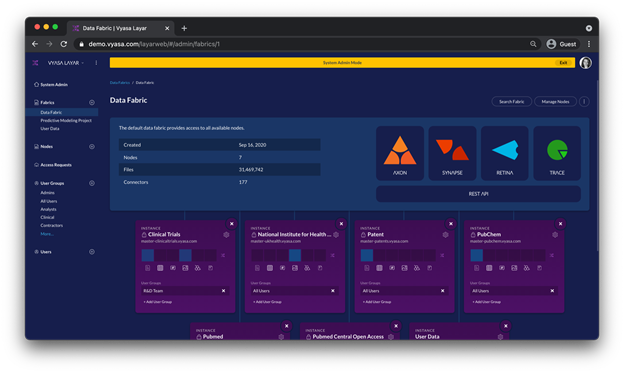
Task: Select User Data under Fabrics in sidebar
Action: 50,129
